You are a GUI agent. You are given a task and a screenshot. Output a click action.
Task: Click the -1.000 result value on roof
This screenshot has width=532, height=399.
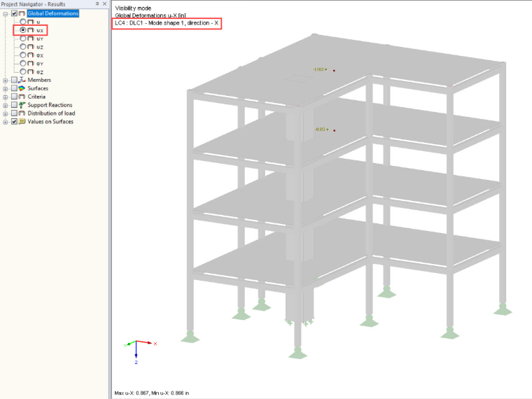(318, 69)
